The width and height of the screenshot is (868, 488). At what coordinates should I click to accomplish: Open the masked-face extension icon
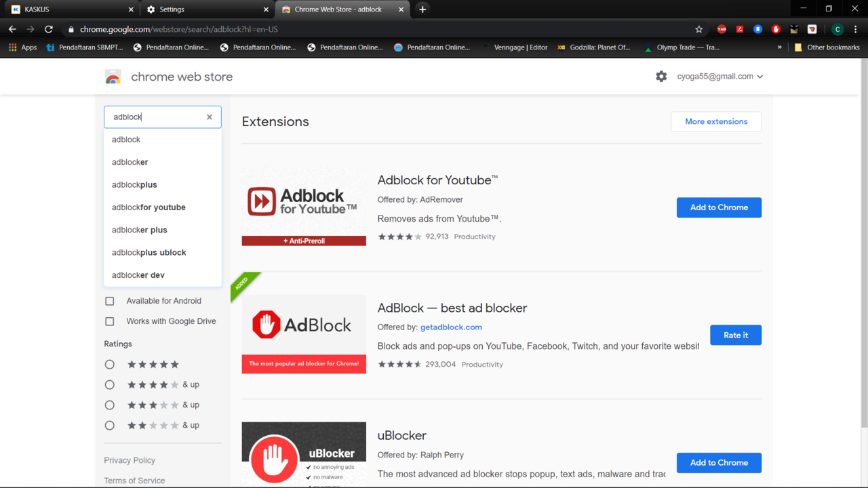click(794, 29)
